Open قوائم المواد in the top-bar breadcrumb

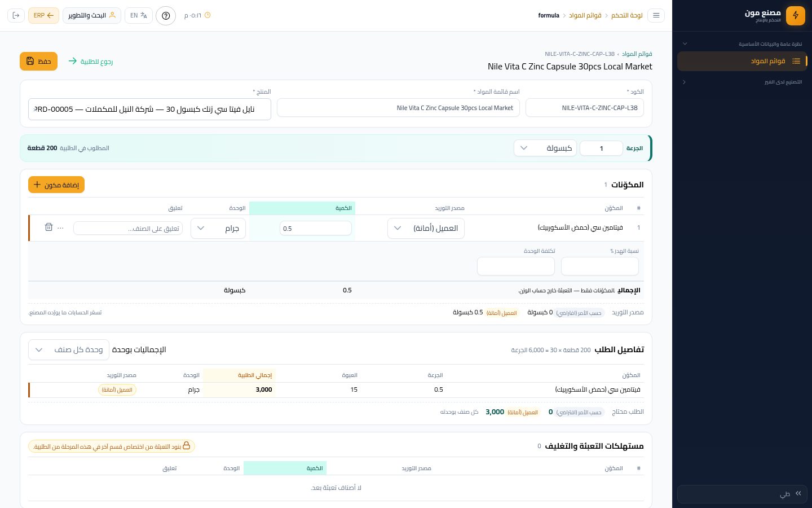tap(585, 15)
